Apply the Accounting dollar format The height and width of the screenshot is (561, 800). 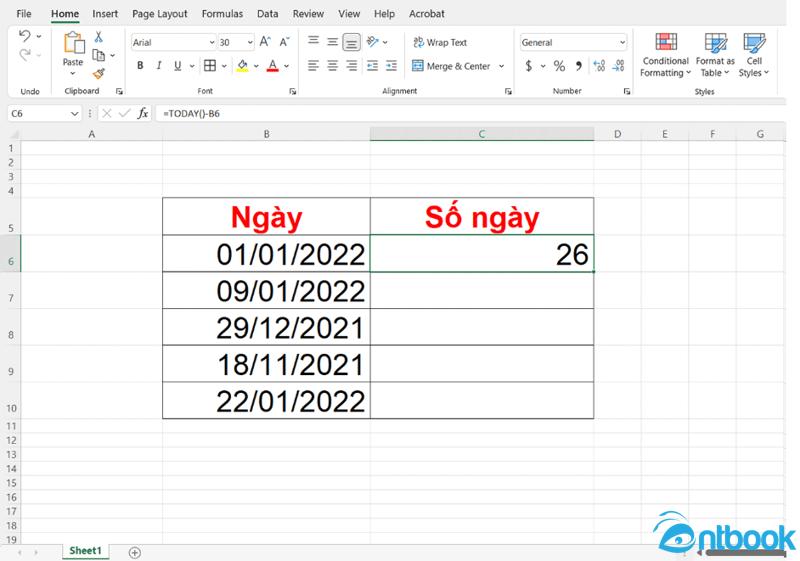(x=529, y=66)
